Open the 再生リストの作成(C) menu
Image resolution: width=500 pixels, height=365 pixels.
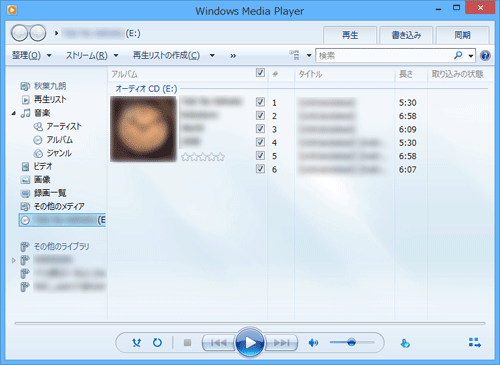(166, 55)
